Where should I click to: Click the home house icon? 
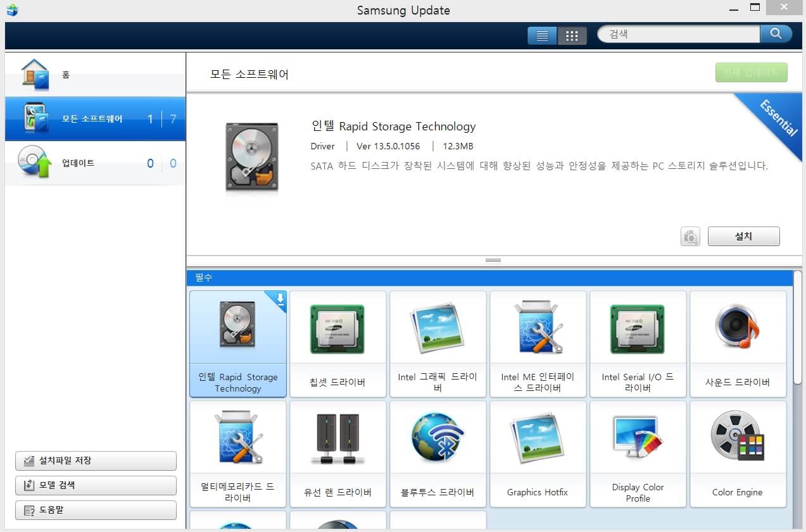pos(34,74)
